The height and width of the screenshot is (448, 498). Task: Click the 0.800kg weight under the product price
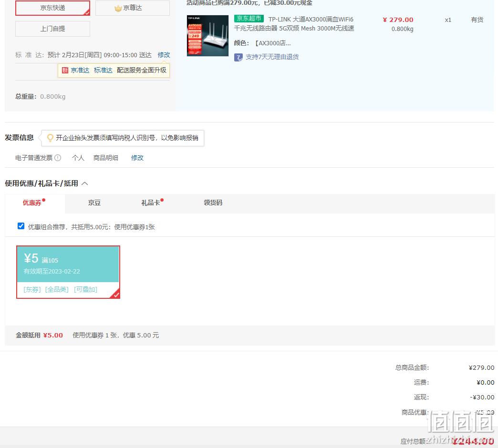point(403,29)
